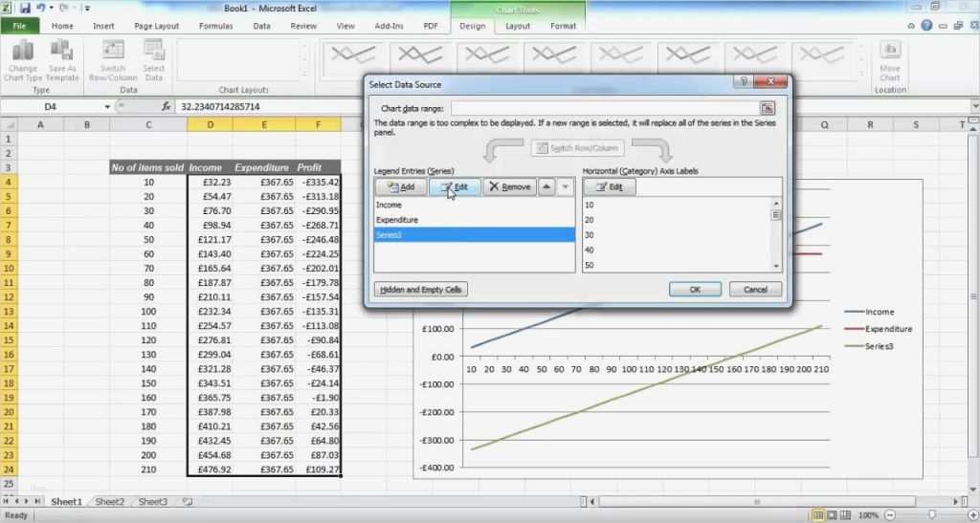Screen dimensions: 980x523
Task: Select Expenditure in Legend Entries list
Action: [x=475, y=220]
